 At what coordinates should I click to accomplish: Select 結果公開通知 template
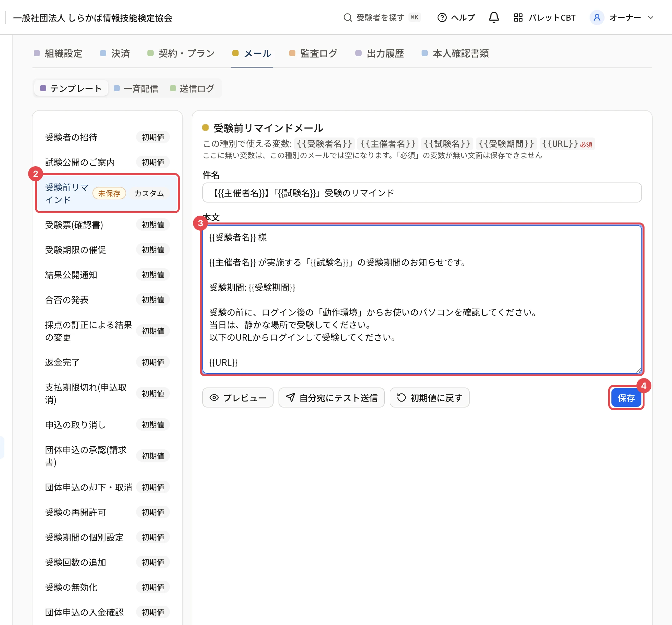[x=107, y=275]
